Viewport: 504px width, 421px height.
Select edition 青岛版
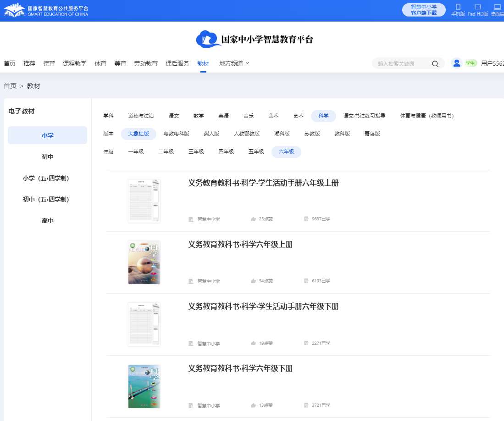click(x=372, y=134)
